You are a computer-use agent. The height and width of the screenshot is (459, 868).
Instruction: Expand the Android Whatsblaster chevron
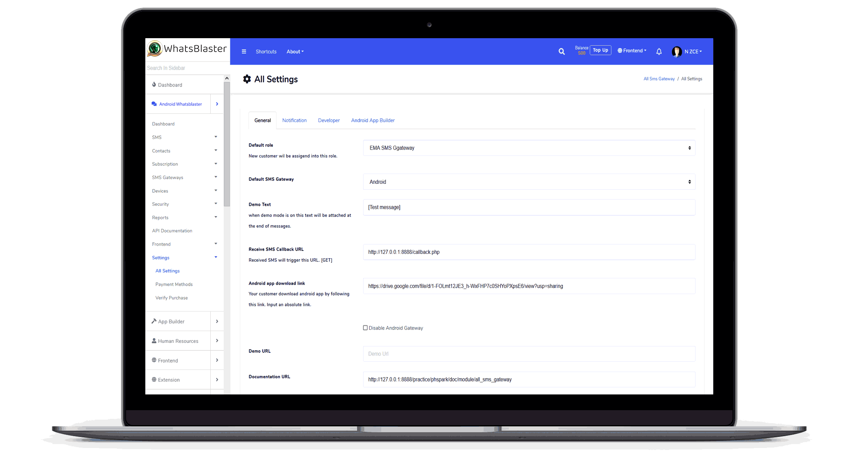217,104
